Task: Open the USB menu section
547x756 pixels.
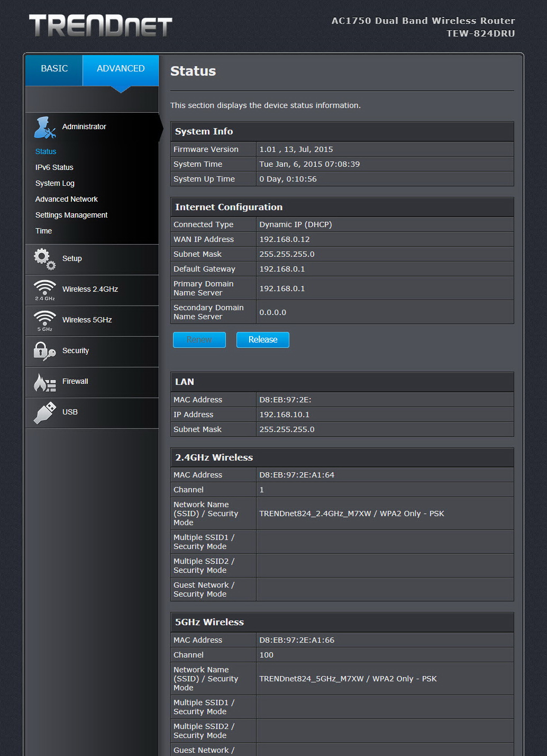Action: pos(92,413)
